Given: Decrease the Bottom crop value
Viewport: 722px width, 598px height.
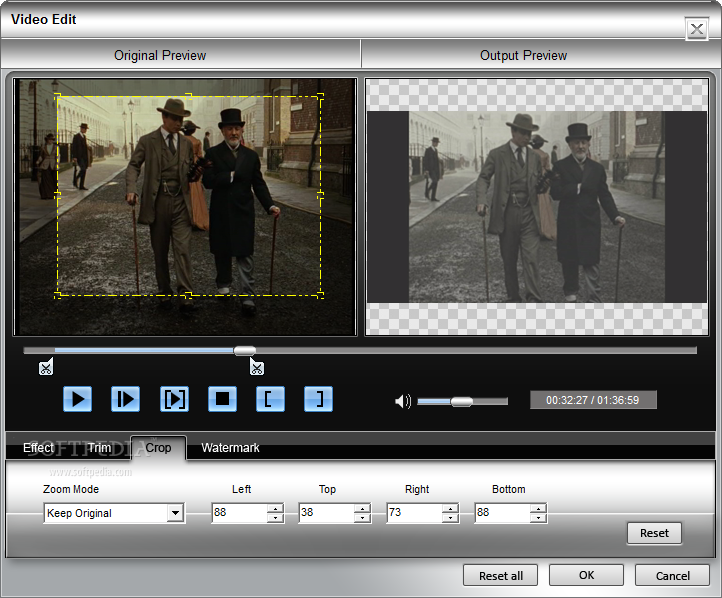Looking at the screenshot, I should [x=538, y=518].
